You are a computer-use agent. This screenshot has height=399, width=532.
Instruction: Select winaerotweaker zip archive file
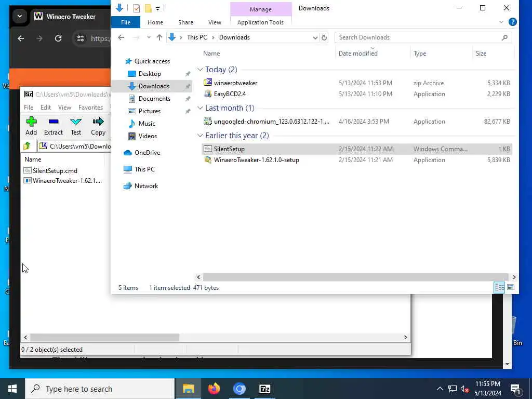pyautogui.click(x=235, y=83)
